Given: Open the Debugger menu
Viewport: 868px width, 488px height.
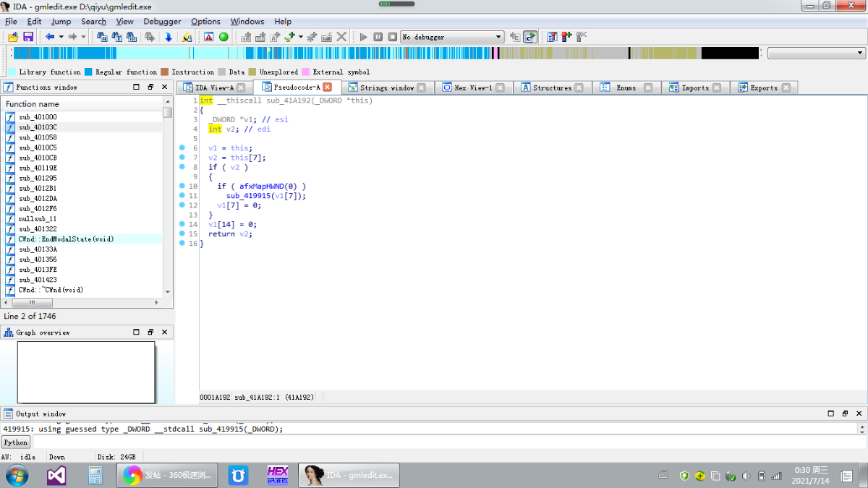Looking at the screenshot, I should 162,22.
